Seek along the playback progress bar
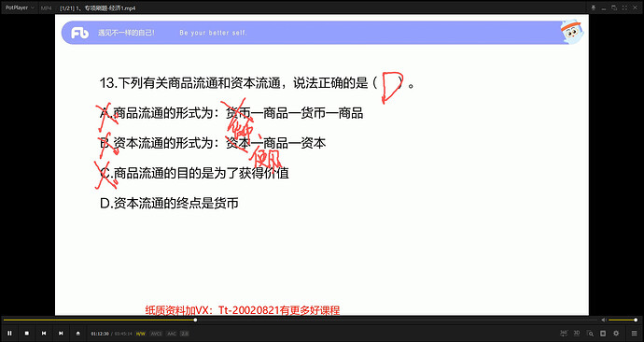 [x=300, y=320]
